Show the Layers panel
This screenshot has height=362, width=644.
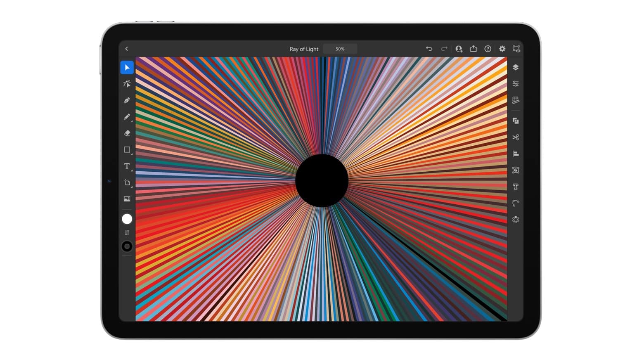point(516,67)
